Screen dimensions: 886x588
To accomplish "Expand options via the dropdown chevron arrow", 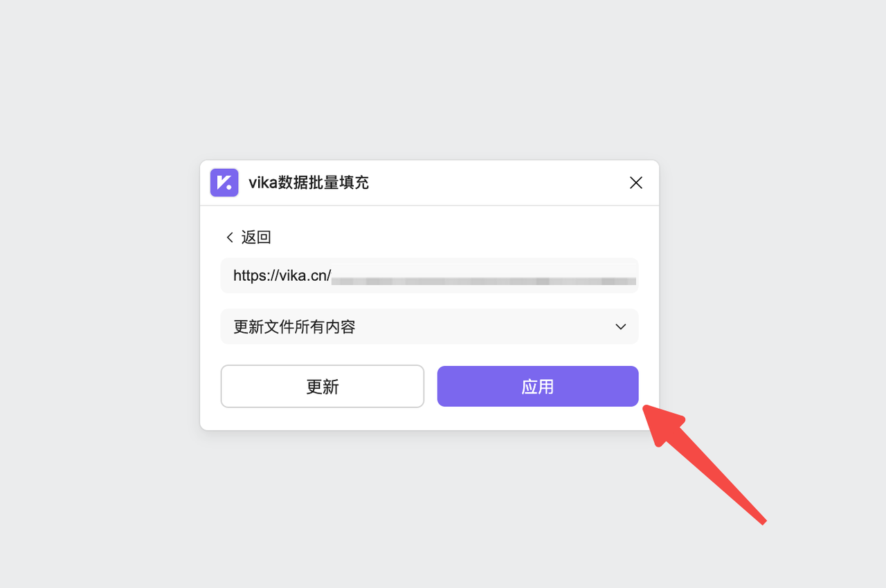I will [621, 327].
